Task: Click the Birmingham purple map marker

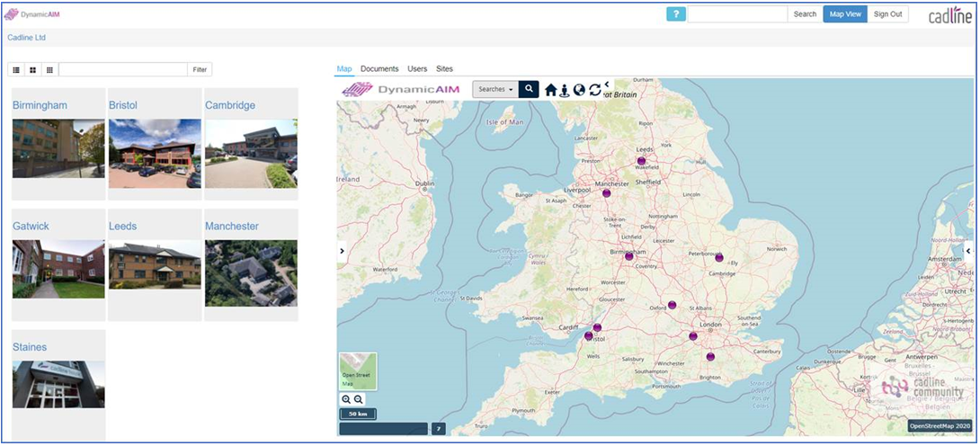Action: point(628,256)
